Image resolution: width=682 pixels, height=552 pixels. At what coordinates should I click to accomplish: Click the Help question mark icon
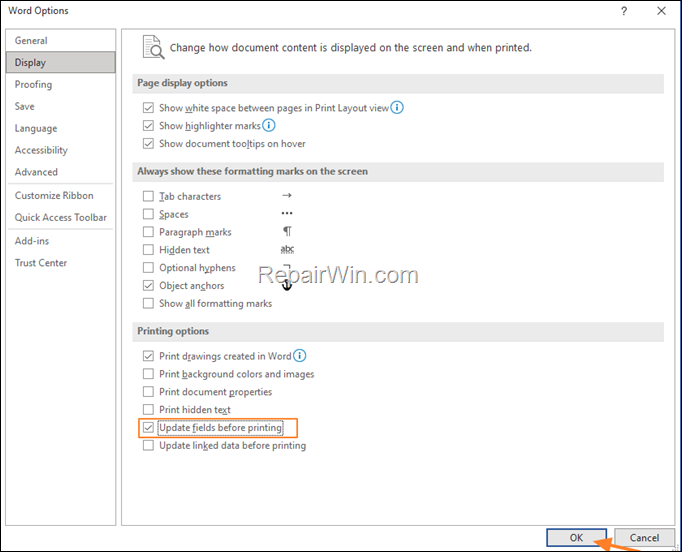click(624, 11)
